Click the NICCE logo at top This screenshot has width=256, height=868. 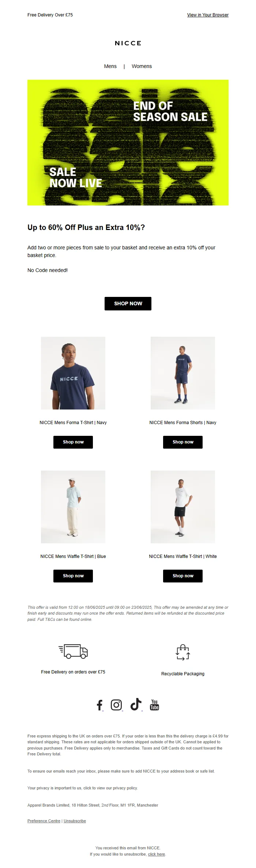click(128, 43)
